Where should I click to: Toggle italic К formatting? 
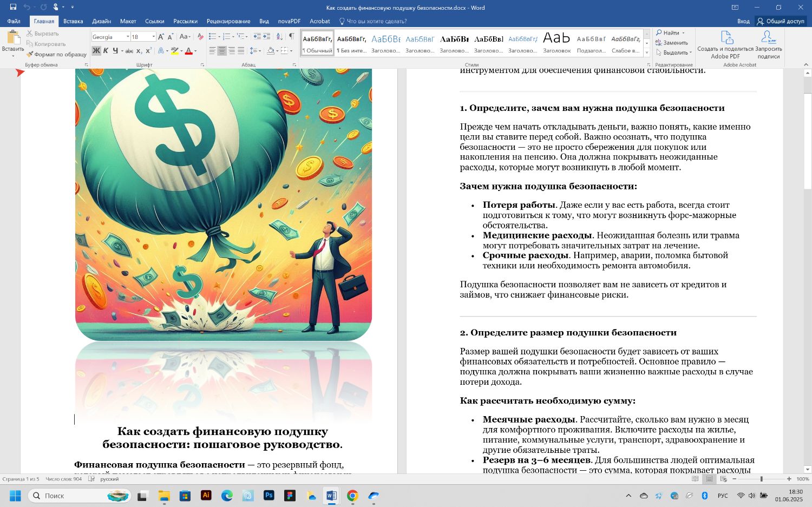coord(106,51)
